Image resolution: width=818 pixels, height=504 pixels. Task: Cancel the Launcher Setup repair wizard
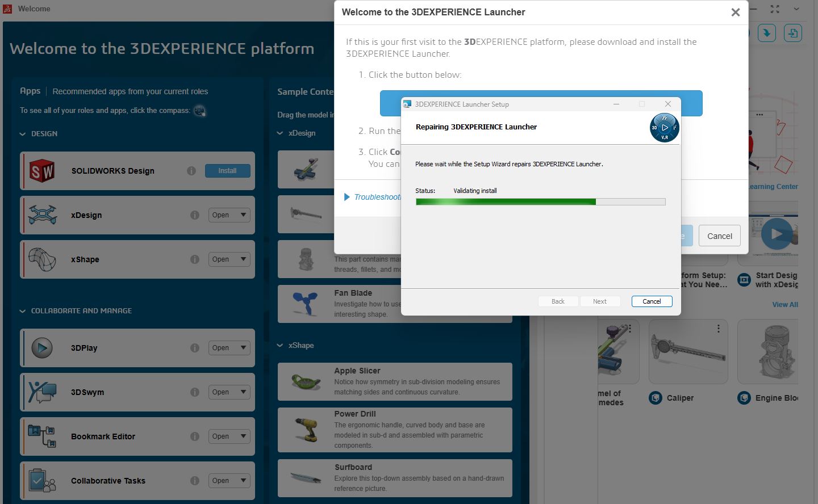(x=652, y=301)
